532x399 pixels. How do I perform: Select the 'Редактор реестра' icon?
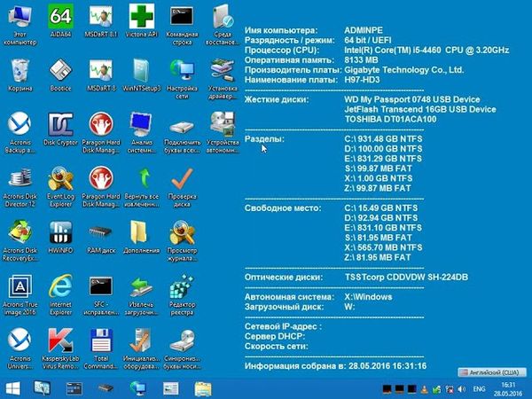click(182, 294)
